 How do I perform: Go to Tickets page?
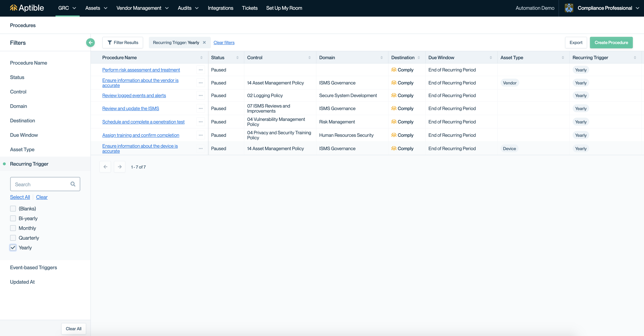tap(250, 8)
